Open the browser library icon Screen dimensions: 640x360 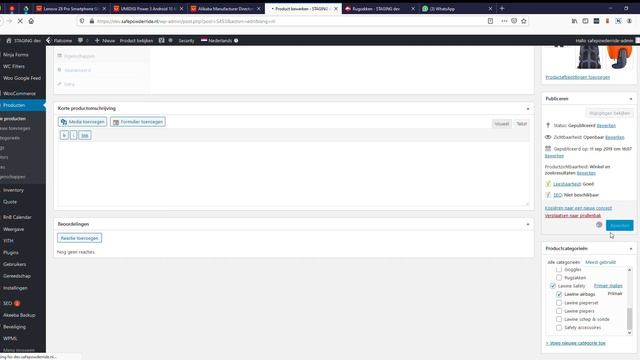point(574,21)
